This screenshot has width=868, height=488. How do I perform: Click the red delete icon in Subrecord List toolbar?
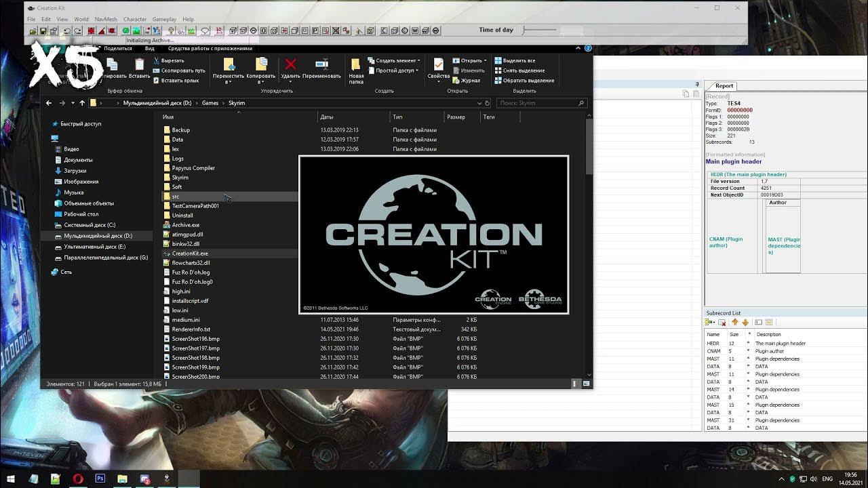[x=722, y=323]
